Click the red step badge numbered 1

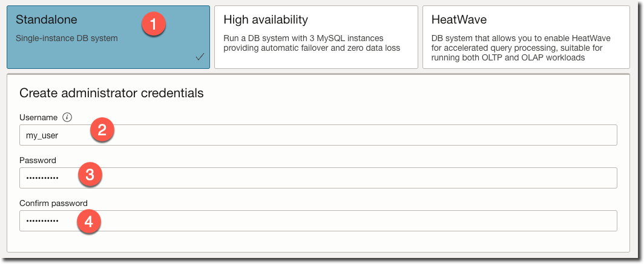click(153, 24)
